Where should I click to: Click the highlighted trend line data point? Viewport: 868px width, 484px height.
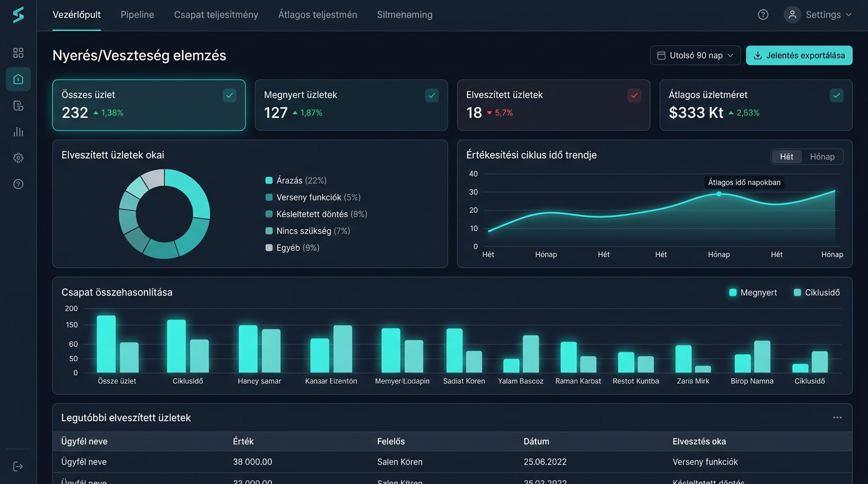[x=718, y=193]
